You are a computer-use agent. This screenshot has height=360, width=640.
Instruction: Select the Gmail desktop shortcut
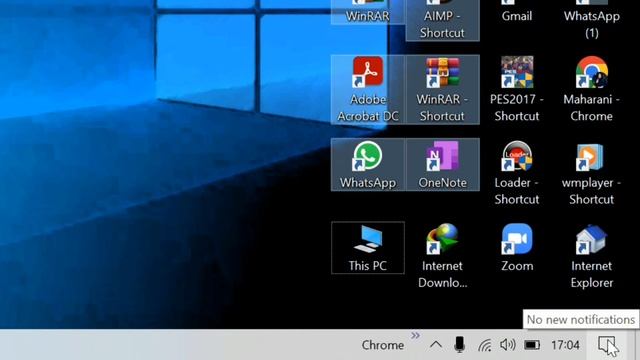[x=517, y=11]
